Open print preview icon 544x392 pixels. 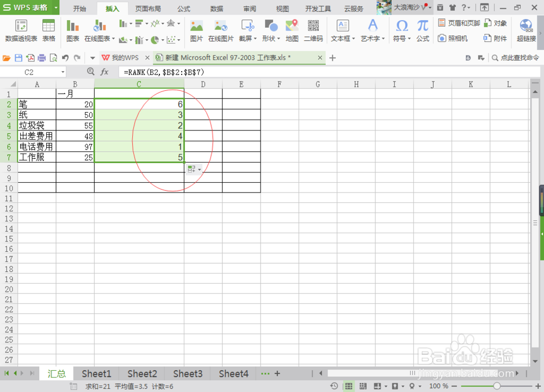coord(53,58)
